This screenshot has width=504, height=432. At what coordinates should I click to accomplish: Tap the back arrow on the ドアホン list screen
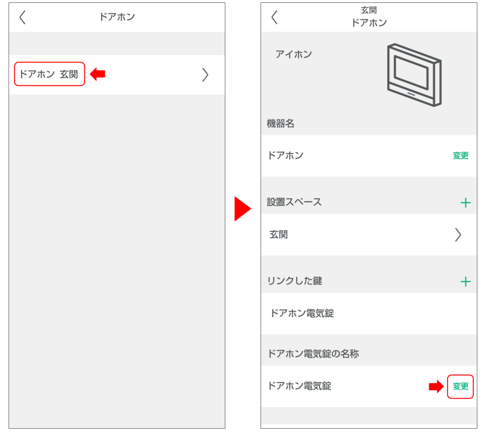point(21,17)
